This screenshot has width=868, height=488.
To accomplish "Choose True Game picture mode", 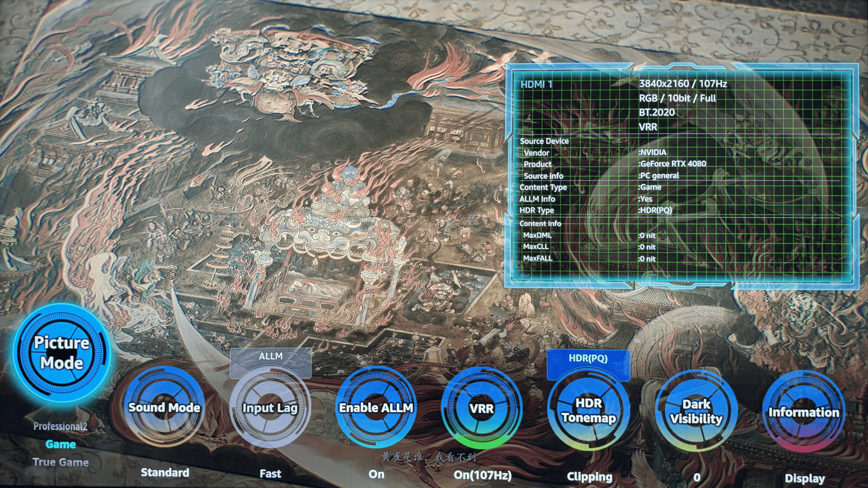I will (x=61, y=462).
